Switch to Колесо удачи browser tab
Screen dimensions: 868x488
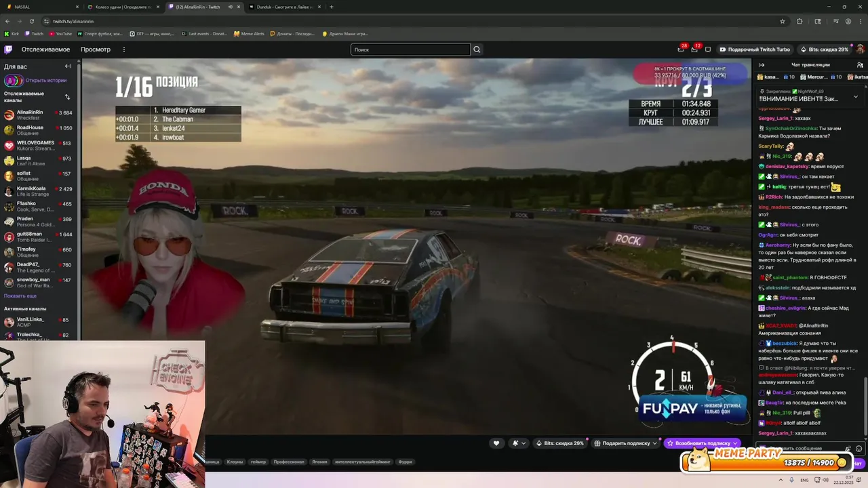click(123, 7)
